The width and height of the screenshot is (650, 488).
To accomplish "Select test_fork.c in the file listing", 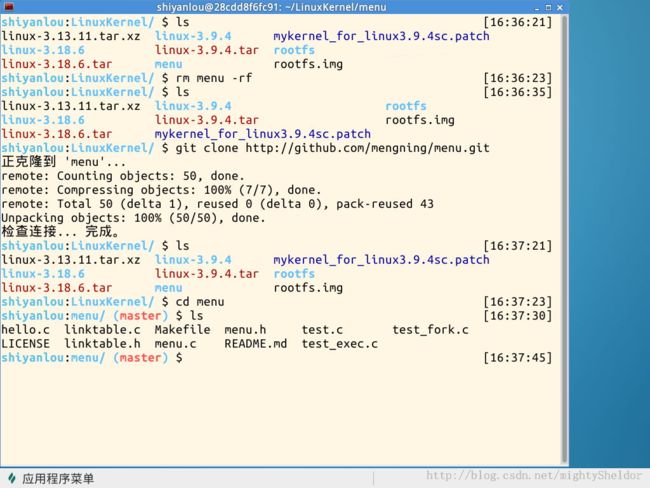I will pos(430,330).
